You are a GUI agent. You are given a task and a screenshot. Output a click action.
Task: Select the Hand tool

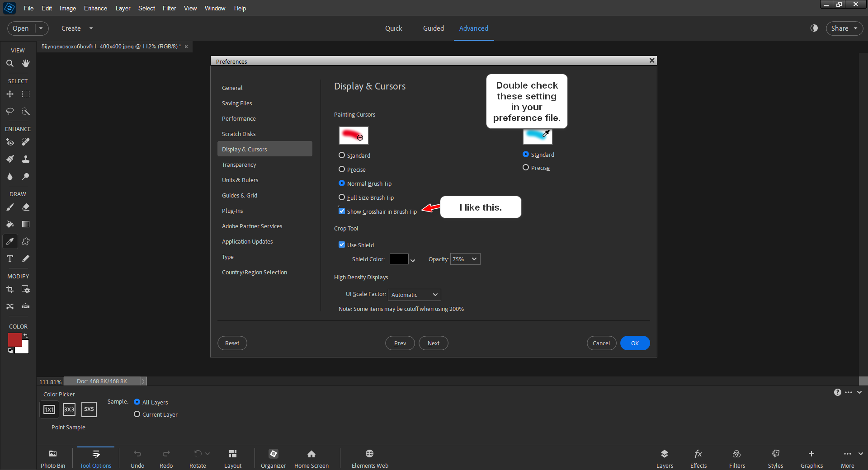(25, 63)
